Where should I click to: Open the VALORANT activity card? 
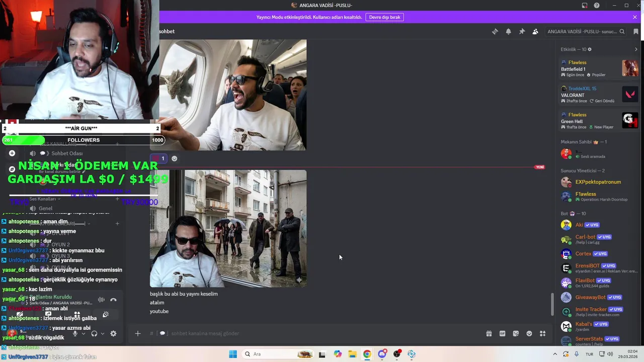(599, 95)
